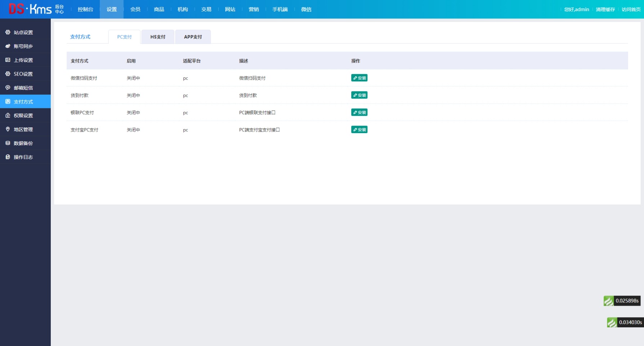Viewport: 644px width, 346px height.
Task: Click the PC端银联支付接口 description
Action: [257, 113]
